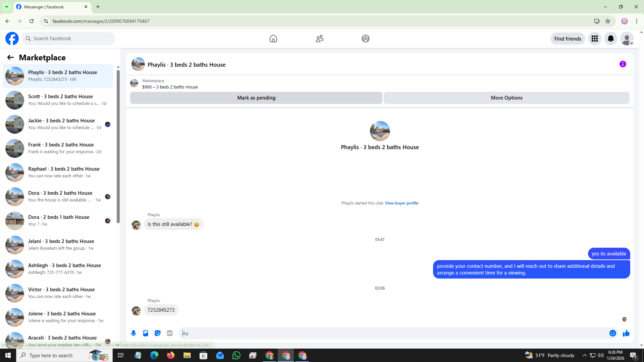Open the View buyer profile link
Image resolution: width=644 pixels, height=362 pixels.
point(401,203)
